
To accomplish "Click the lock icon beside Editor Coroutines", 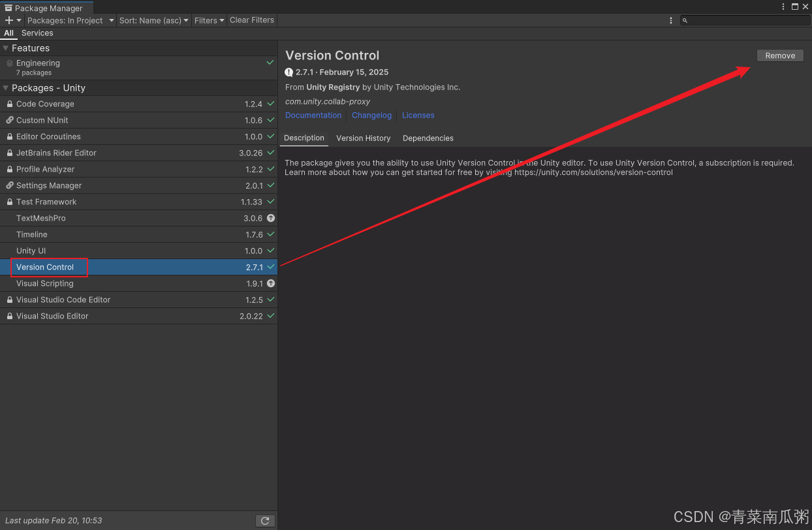I will pos(10,136).
